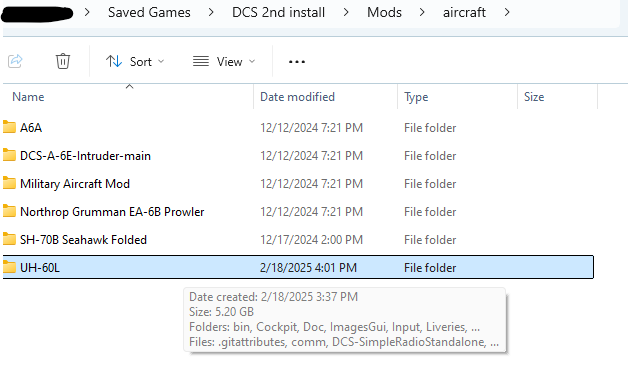Select Northrop Grumman EA-6B Prowler folder
The image size is (628, 366).
[112, 211]
